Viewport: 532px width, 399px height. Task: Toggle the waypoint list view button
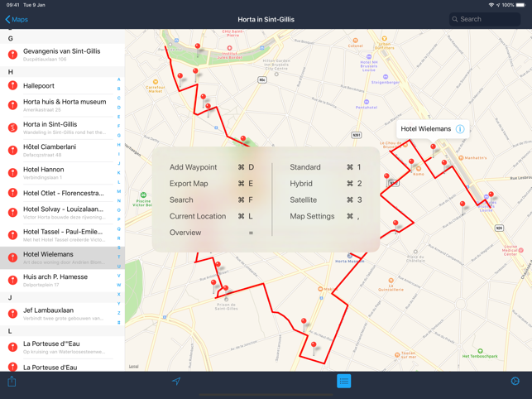click(343, 381)
